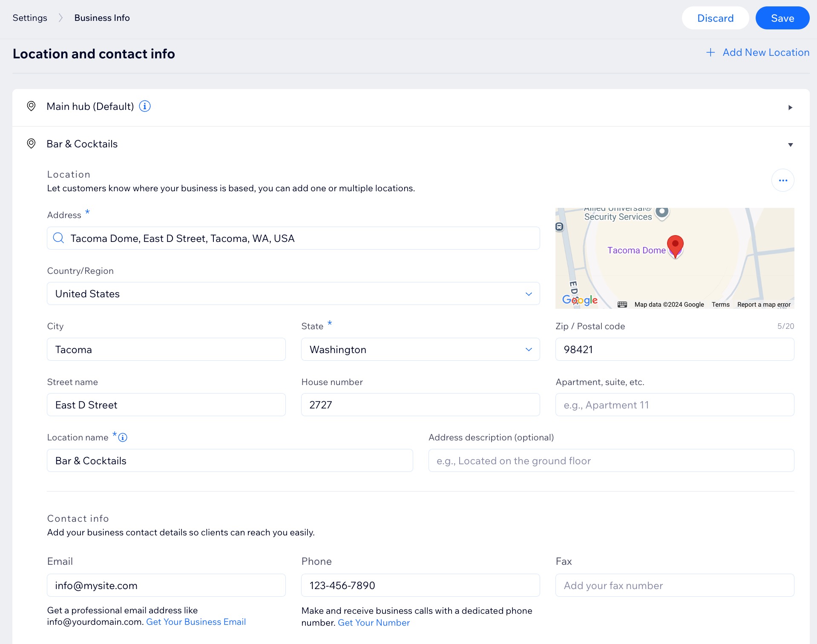This screenshot has height=644, width=817.
Task: Click the Street name field
Action: click(166, 405)
